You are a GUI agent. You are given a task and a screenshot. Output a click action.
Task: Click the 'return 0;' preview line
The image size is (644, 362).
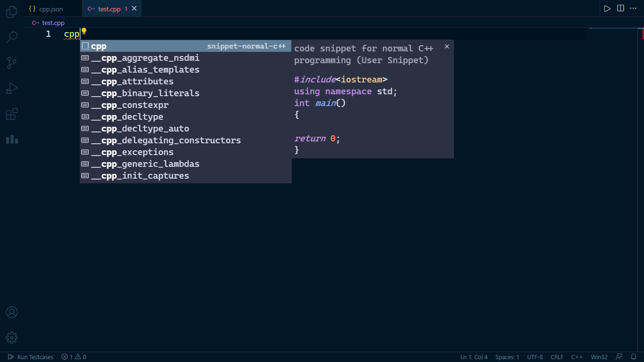317,138
